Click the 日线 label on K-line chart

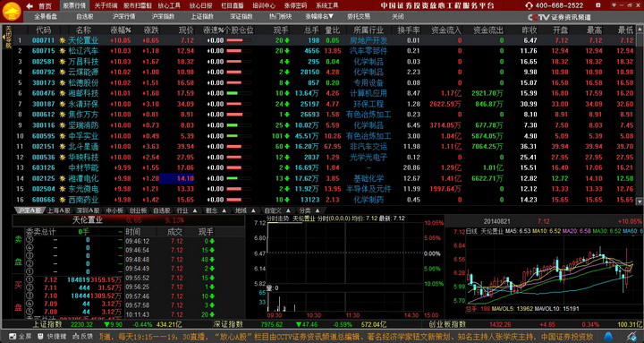pyautogui.click(x=471, y=231)
